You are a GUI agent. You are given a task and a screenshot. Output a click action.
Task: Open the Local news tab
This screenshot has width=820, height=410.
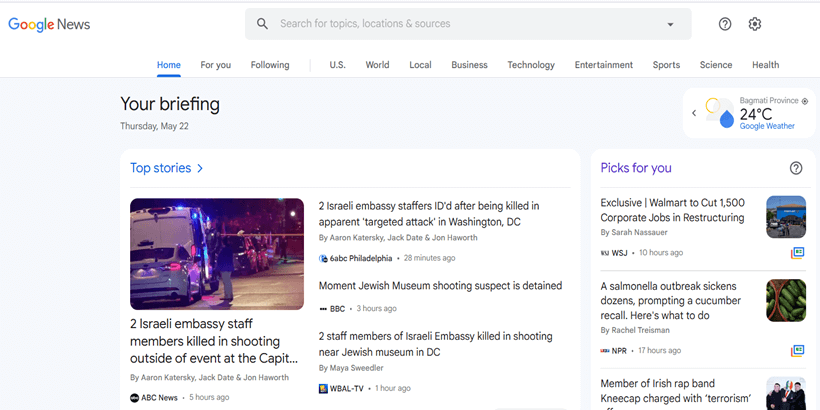click(420, 65)
